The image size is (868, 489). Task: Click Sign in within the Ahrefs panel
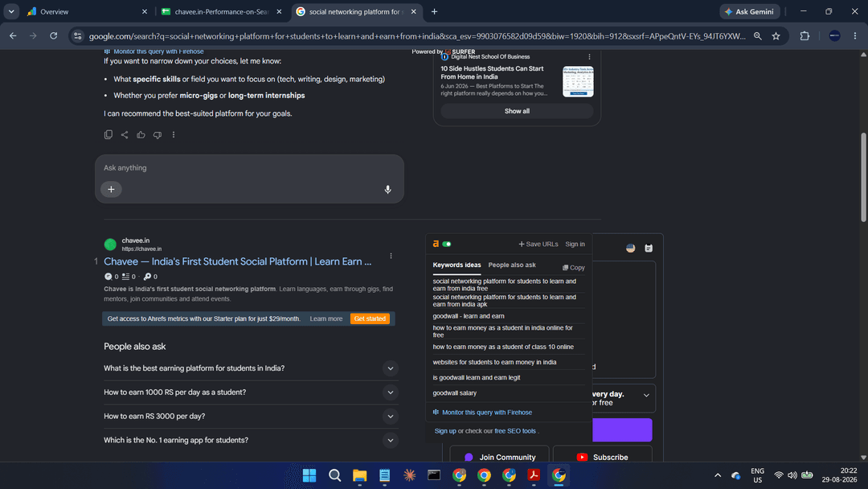(x=575, y=244)
